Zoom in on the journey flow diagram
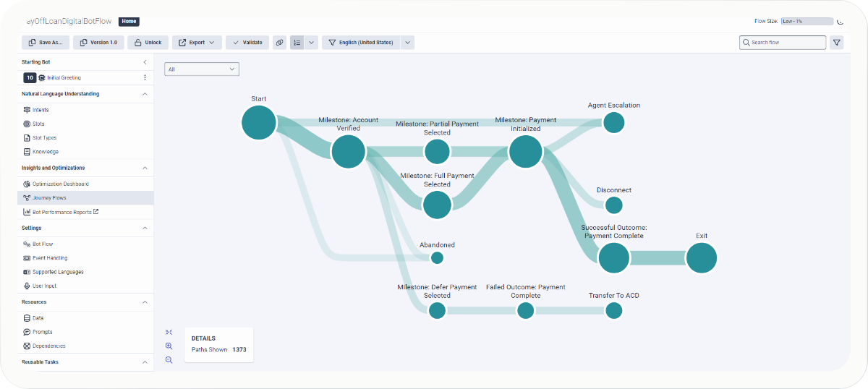Screen dimensions: 868x389 [169, 346]
